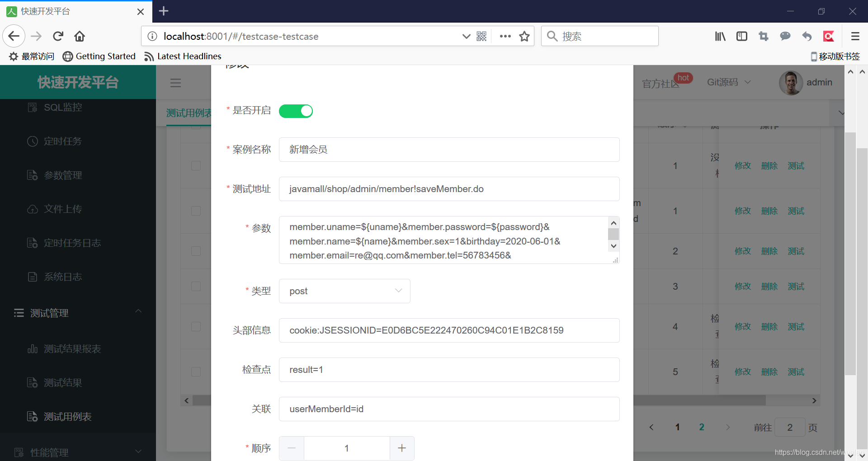
Task: Open 参数管理 in sidebar
Action: tap(63, 175)
